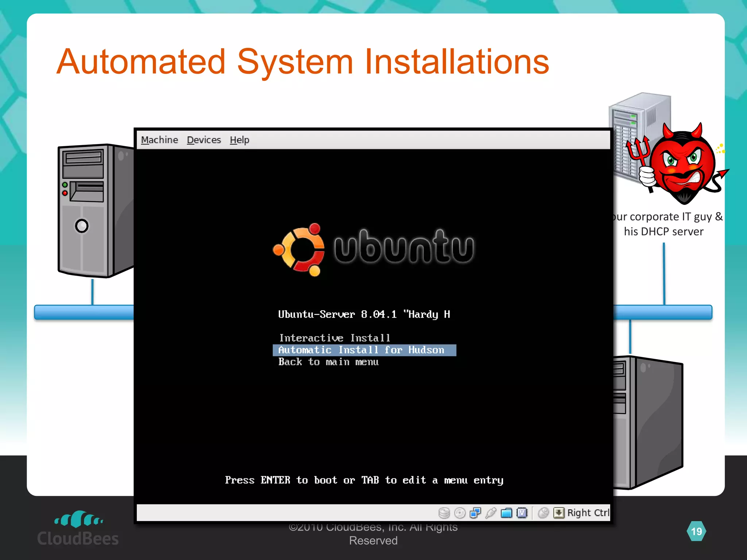Select Automatic Install for Hudson entry
Viewport: 747px width, 560px height.
pos(364,350)
